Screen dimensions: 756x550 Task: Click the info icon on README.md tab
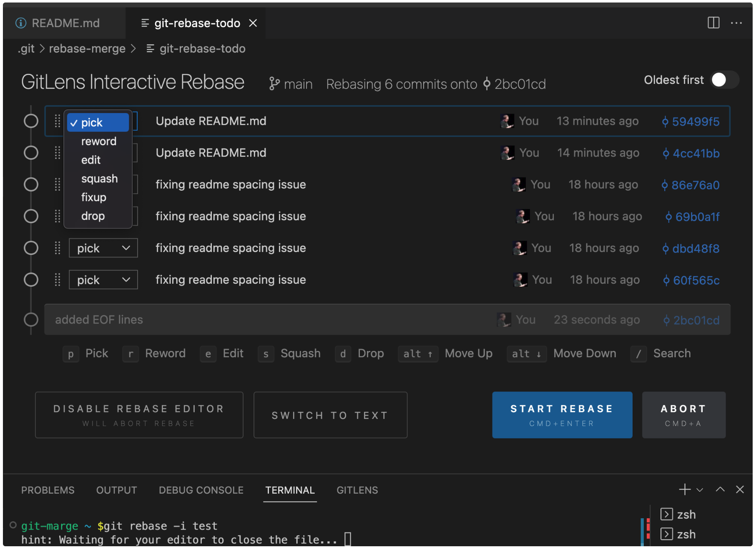[x=21, y=23]
